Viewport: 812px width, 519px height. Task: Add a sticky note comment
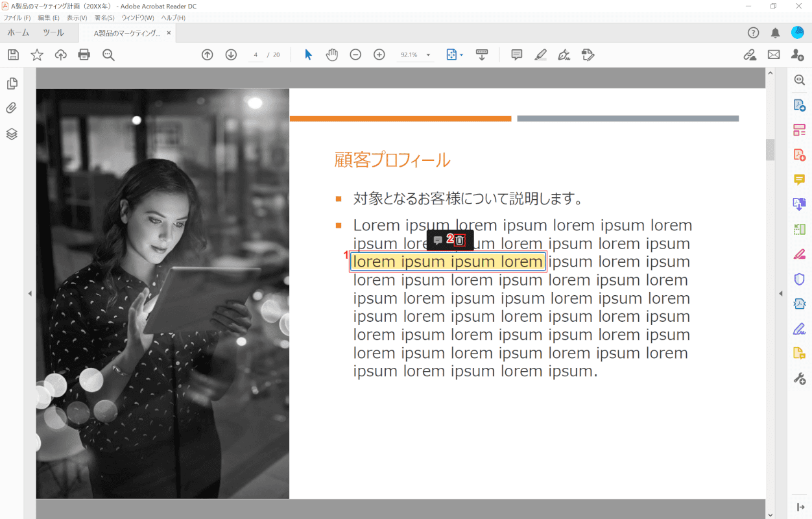[x=517, y=55]
